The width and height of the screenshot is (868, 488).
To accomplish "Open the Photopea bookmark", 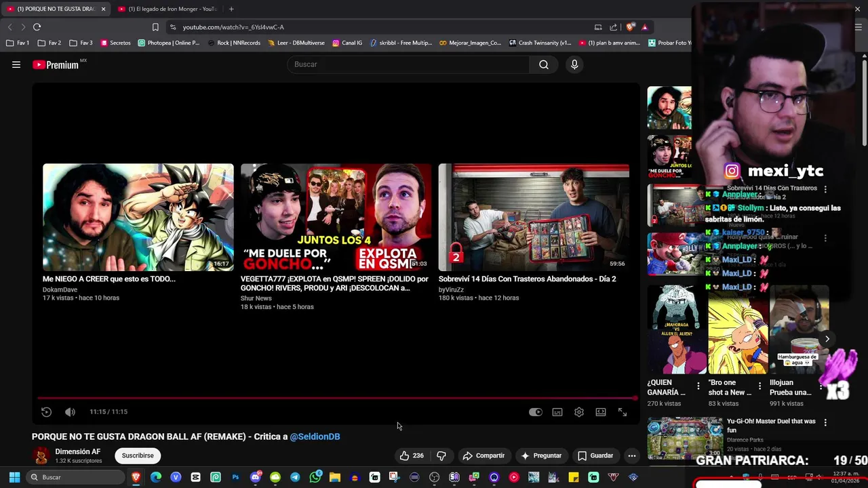I will click(x=169, y=43).
